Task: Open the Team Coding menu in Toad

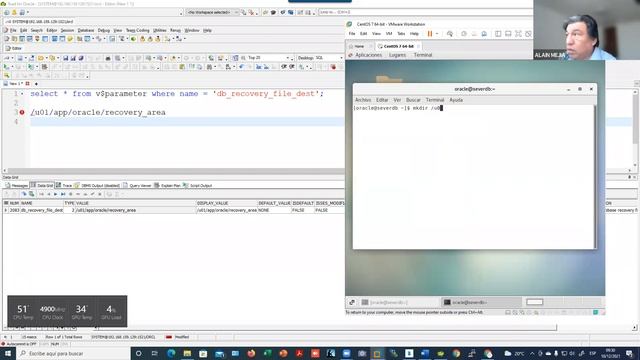Action: coord(138,31)
